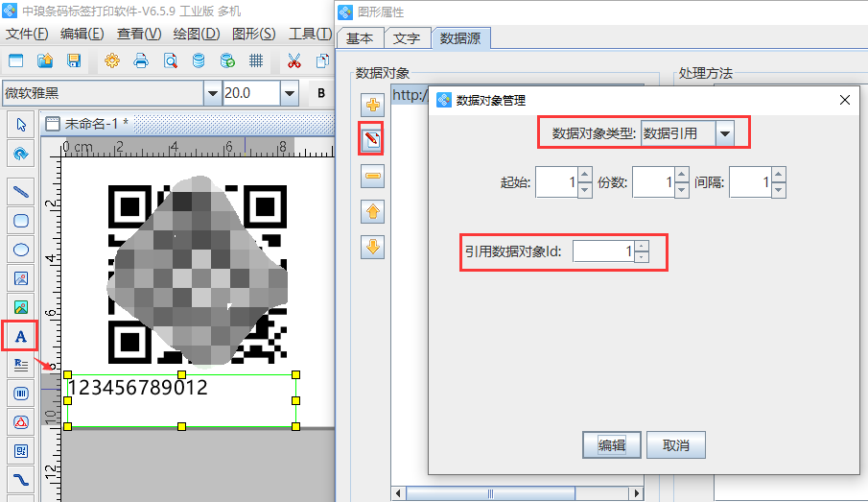
Task: Click the 份数 number input field
Action: coord(654,182)
